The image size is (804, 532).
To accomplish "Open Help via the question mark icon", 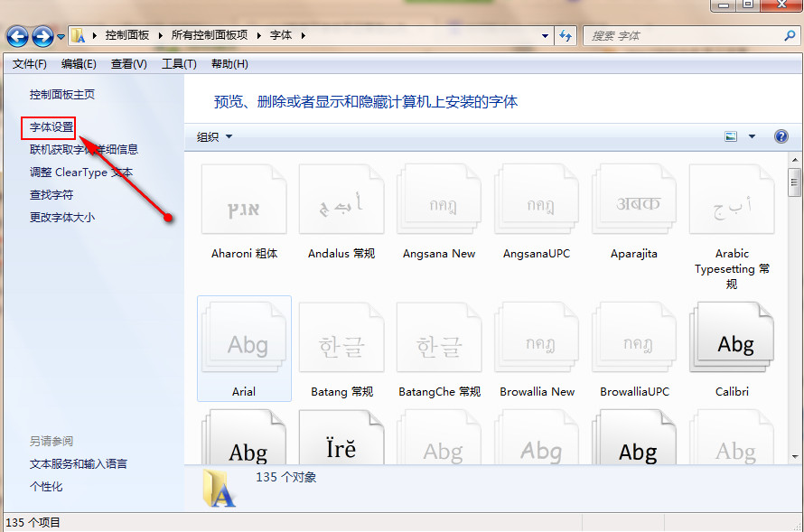I will pyautogui.click(x=781, y=135).
